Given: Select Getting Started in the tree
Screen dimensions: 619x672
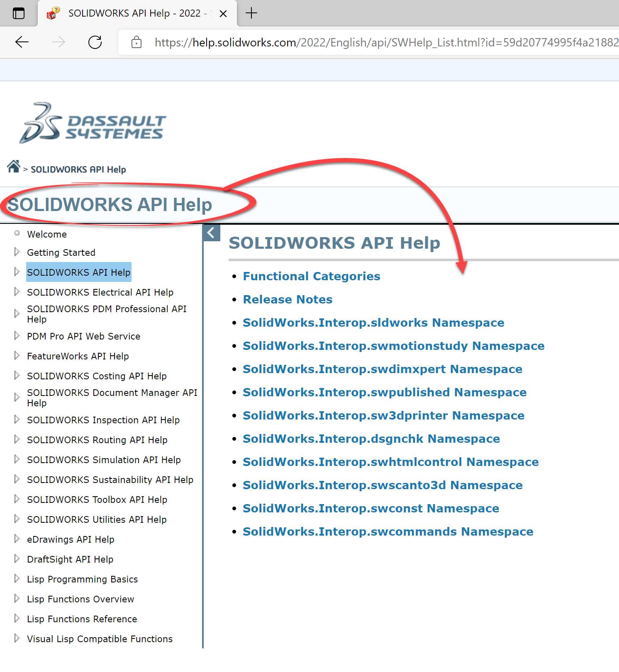Looking at the screenshot, I should pyautogui.click(x=61, y=253).
